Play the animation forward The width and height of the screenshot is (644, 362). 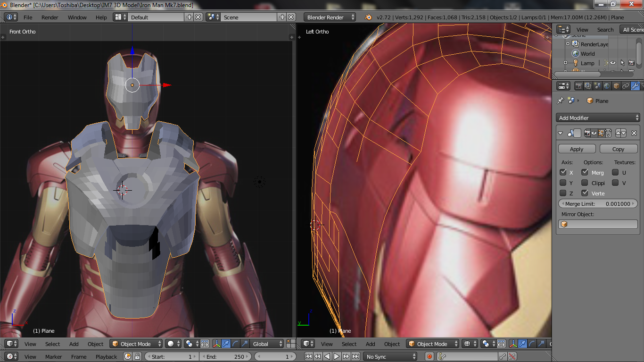coord(337,357)
